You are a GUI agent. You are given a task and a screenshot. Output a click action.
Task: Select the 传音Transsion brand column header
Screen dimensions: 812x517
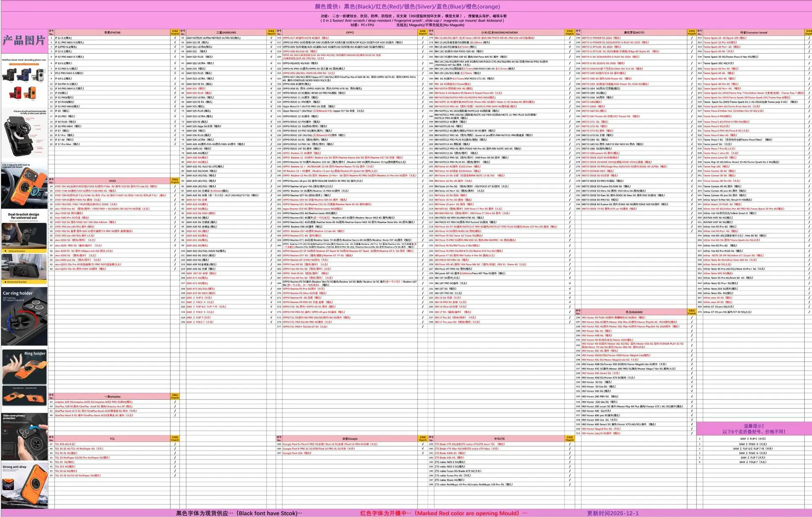tap(754, 33)
